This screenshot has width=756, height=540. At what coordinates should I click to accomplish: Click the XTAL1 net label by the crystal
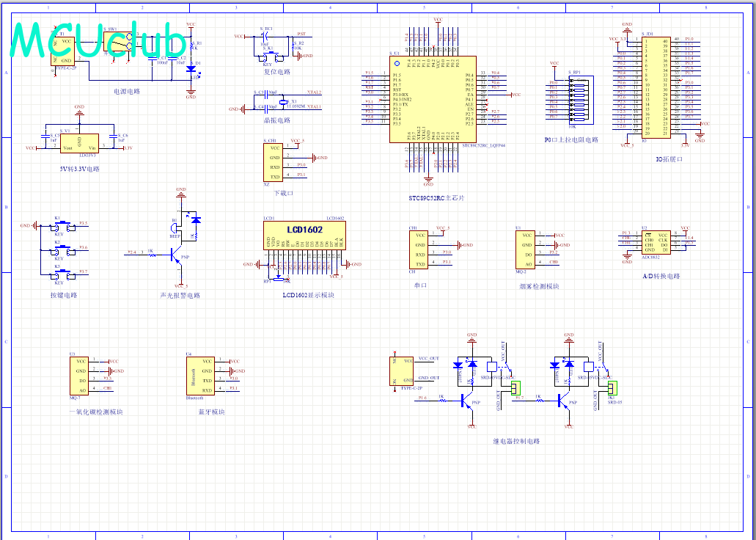[x=315, y=106]
